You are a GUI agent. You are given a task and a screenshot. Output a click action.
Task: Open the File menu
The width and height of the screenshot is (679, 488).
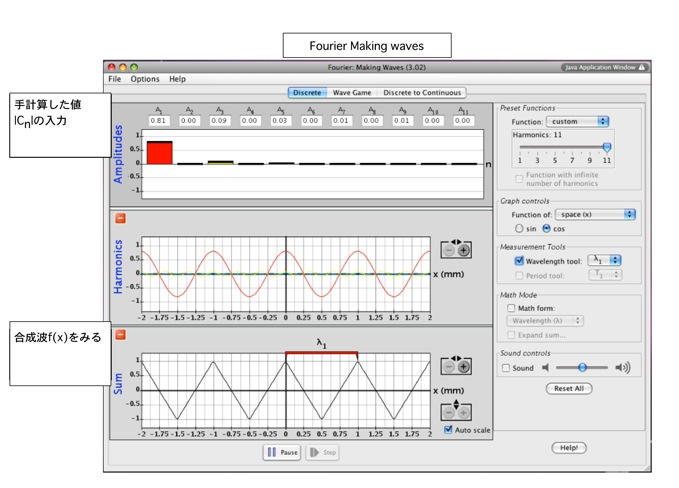tap(115, 79)
